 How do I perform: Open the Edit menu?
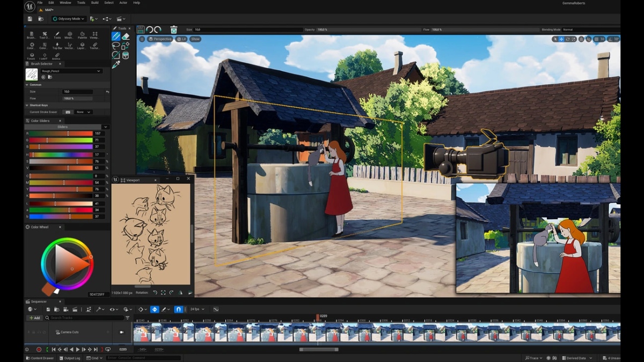point(52,3)
